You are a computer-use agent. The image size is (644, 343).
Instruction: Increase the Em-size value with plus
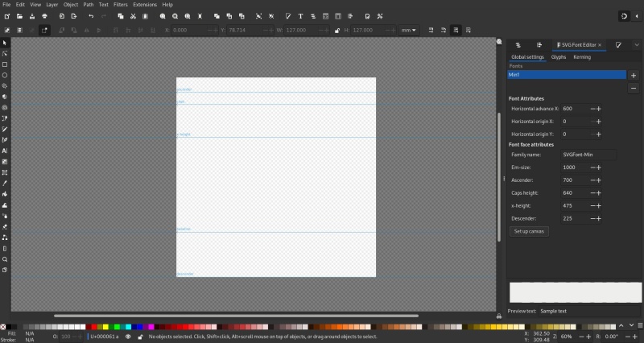click(599, 167)
